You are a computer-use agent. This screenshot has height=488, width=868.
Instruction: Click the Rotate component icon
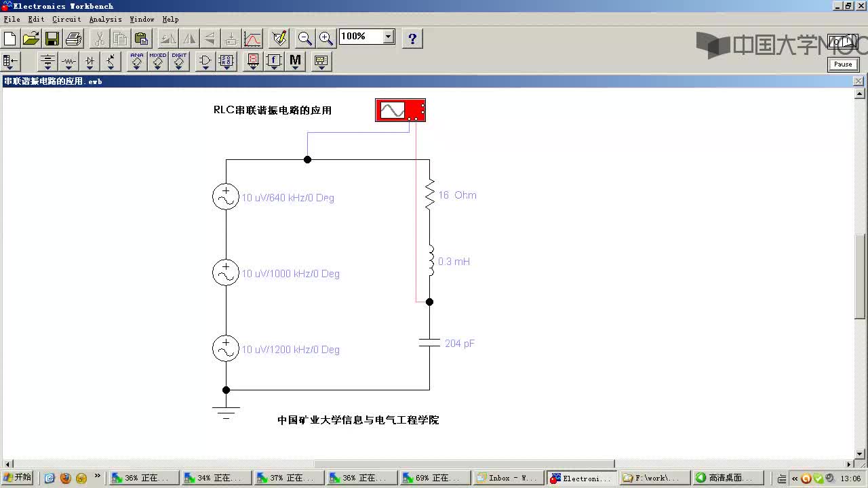167,38
